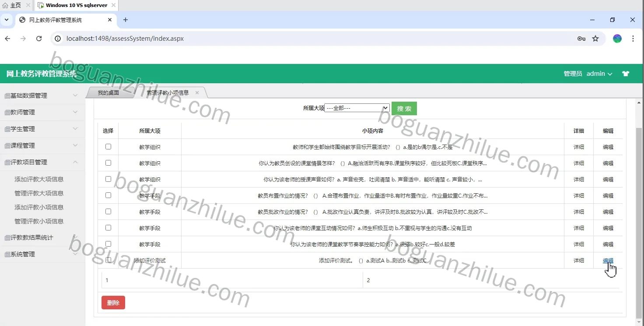Click the site info icon in address bar
The height and width of the screenshot is (326, 644).
pos(57,39)
